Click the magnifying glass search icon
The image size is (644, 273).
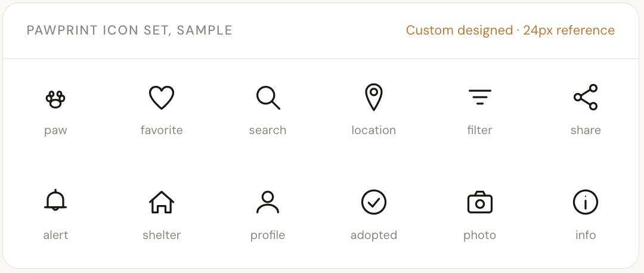pos(268,98)
